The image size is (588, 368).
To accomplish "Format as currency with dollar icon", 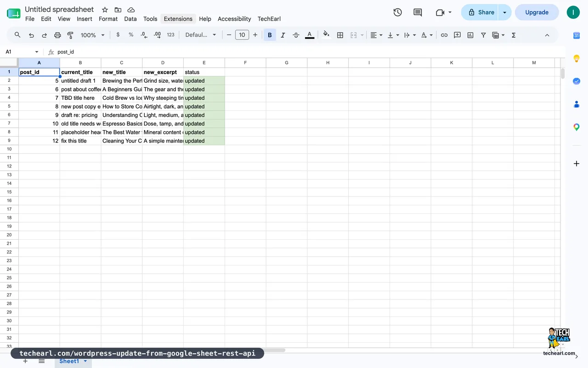I will (x=118, y=35).
